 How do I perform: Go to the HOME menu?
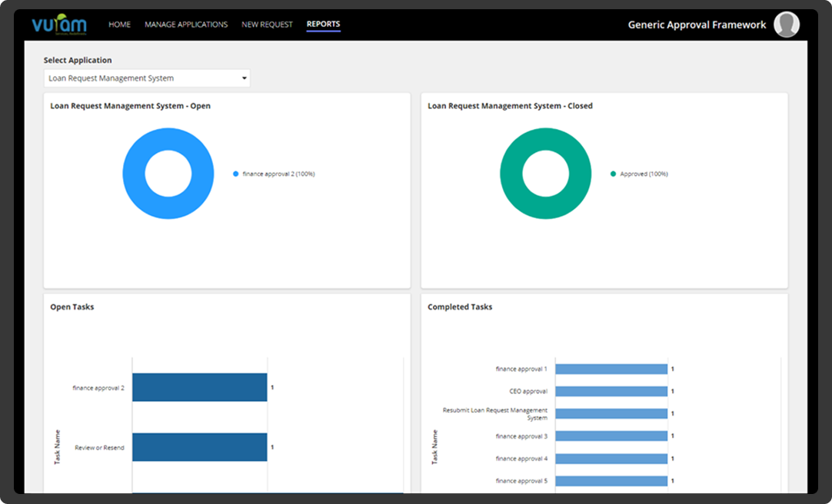pos(119,25)
